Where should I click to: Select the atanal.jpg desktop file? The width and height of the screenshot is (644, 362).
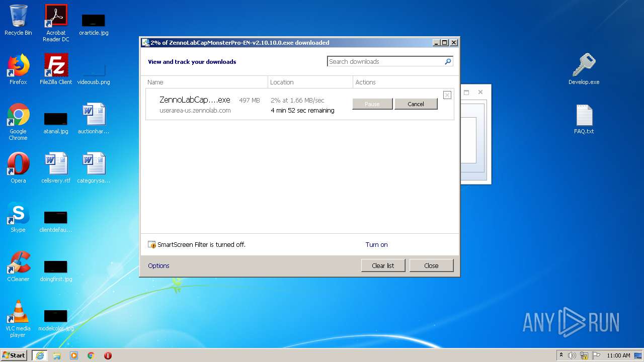coord(56,123)
